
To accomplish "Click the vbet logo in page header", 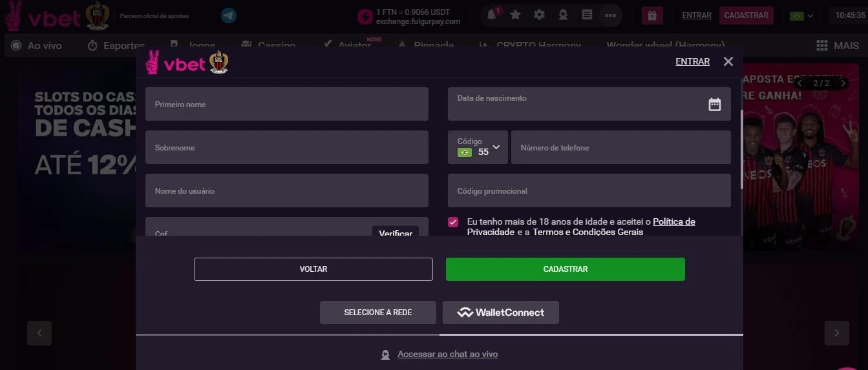I will point(43,17).
